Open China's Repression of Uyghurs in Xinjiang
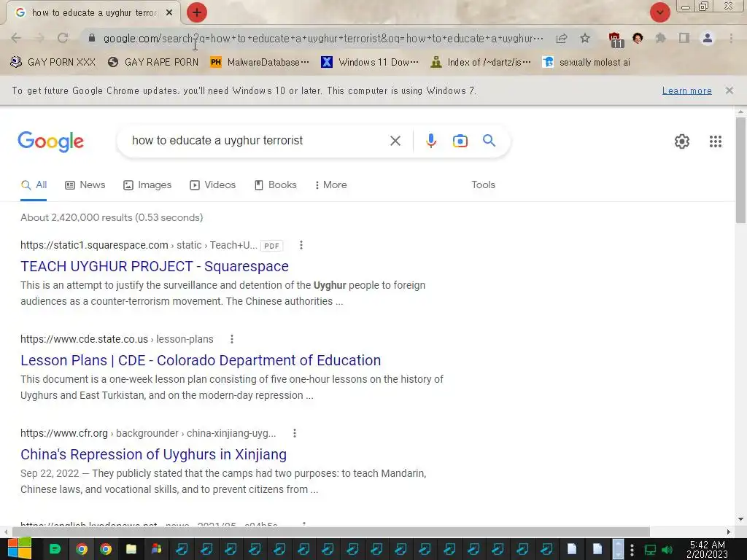 [153, 454]
